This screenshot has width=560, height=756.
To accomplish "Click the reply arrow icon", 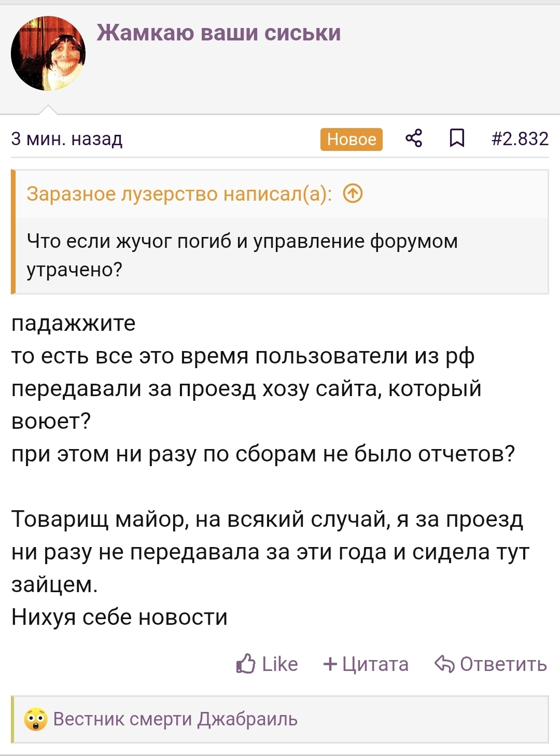I will pos(445,664).
